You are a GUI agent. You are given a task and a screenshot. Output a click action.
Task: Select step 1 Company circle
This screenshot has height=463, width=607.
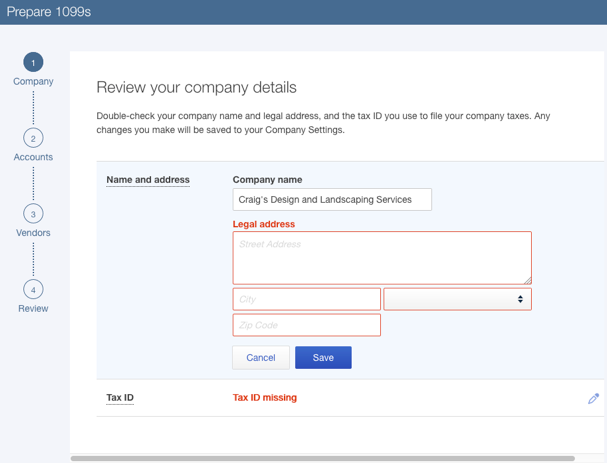coord(33,63)
